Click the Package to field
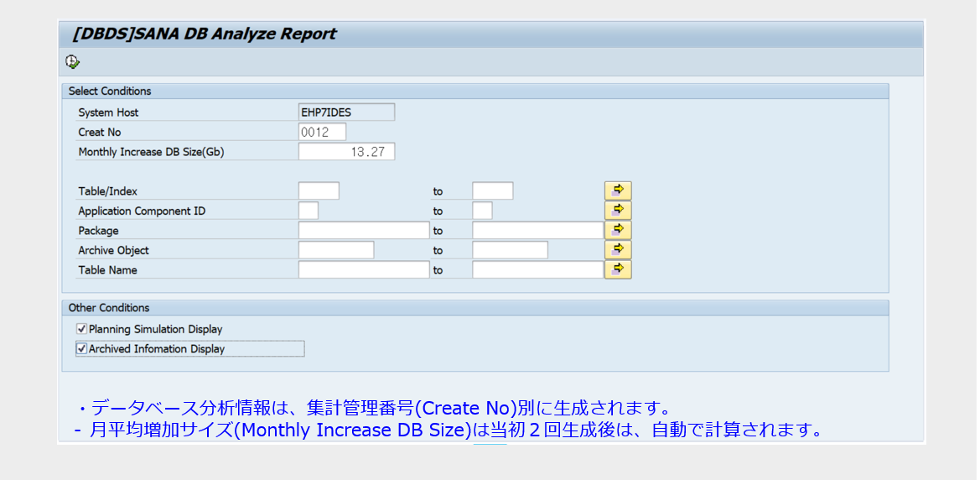The width and height of the screenshot is (980, 480). pos(537,230)
